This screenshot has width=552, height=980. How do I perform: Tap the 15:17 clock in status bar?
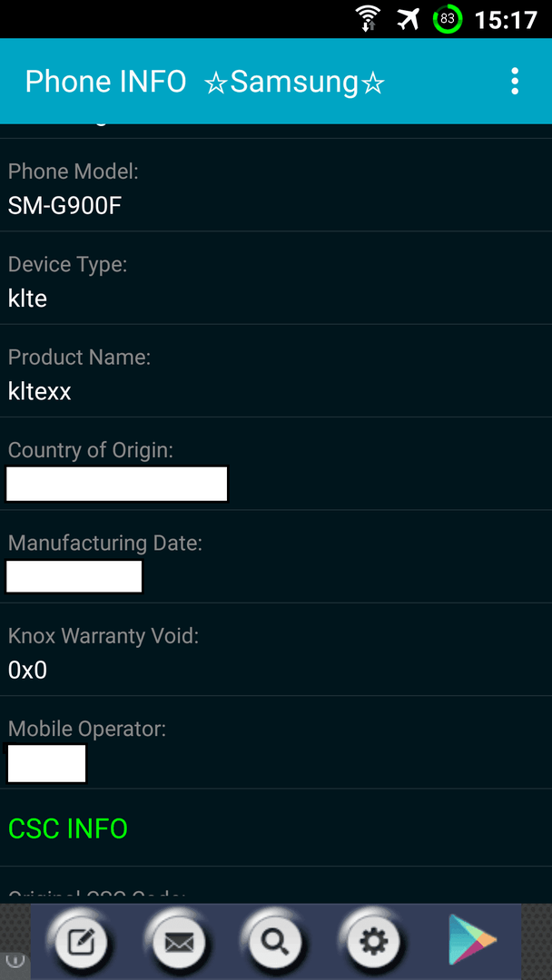click(x=506, y=19)
